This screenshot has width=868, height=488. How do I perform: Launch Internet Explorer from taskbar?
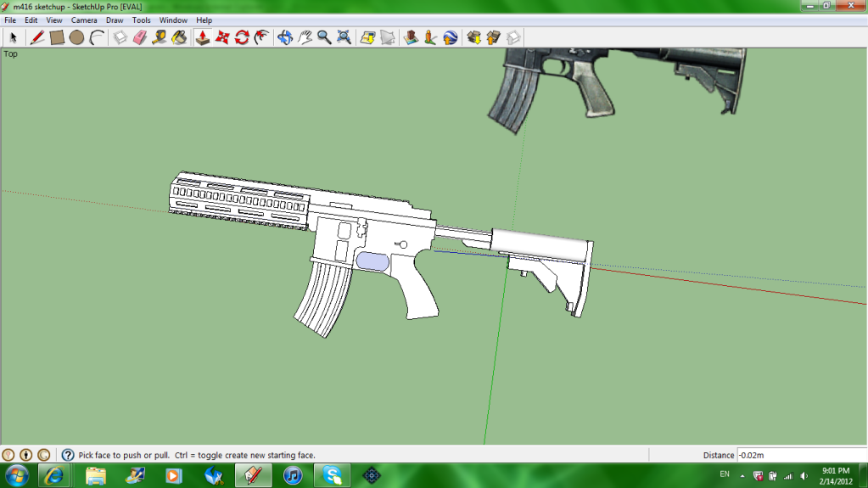coord(53,476)
